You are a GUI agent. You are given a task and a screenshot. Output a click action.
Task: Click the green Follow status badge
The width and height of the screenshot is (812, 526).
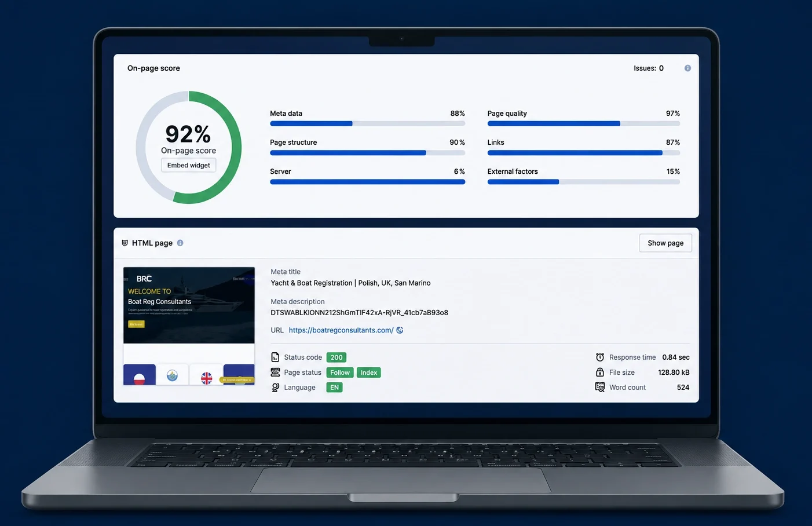coord(340,372)
